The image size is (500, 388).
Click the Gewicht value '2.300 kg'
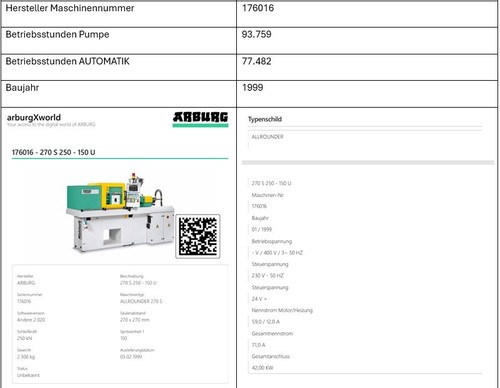point(26,357)
